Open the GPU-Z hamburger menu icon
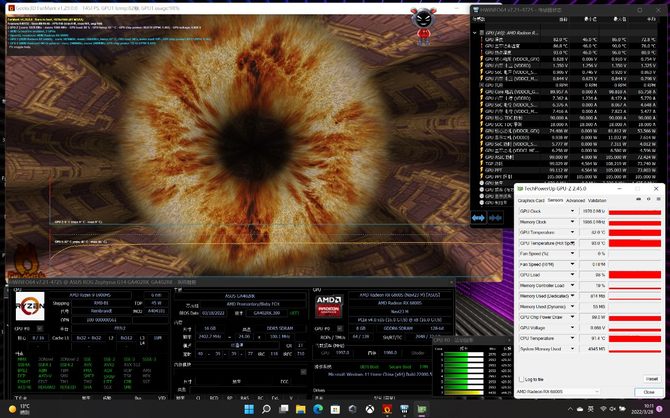The image size is (670, 418). pyautogui.click(x=657, y=200)
